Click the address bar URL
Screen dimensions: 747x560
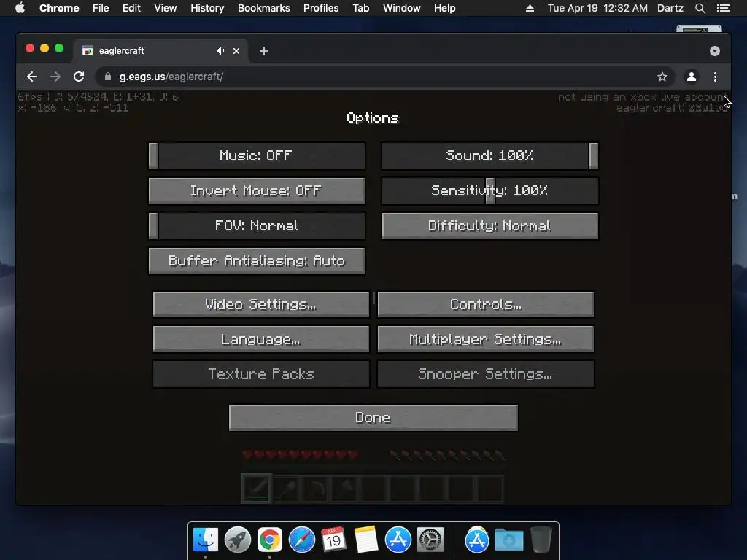[171, 77]
